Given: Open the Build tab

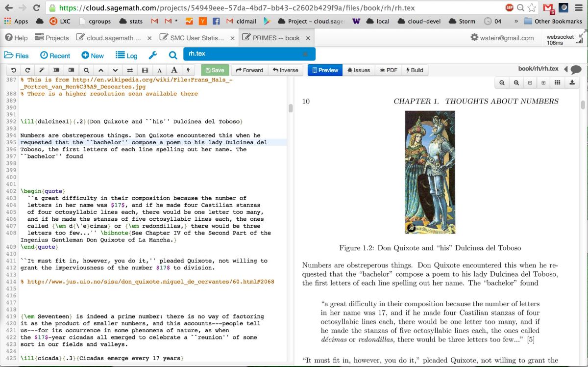Looking at the screenshot, I should (415, 70).
